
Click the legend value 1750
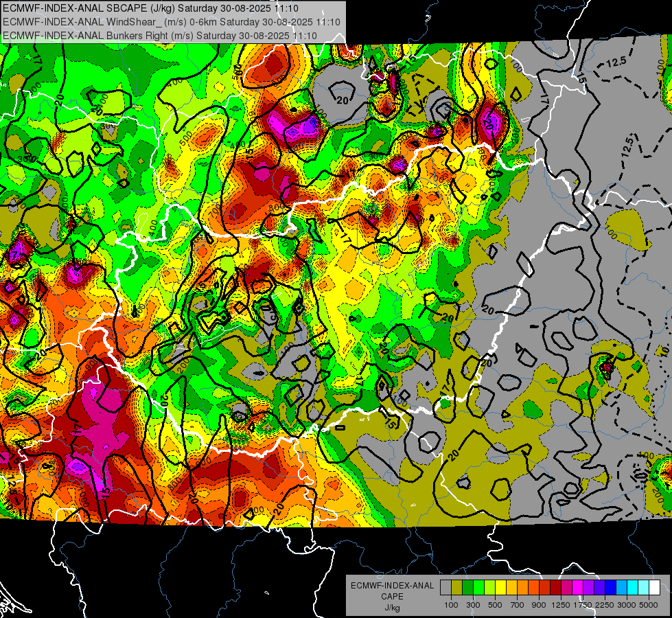(583, 605)
